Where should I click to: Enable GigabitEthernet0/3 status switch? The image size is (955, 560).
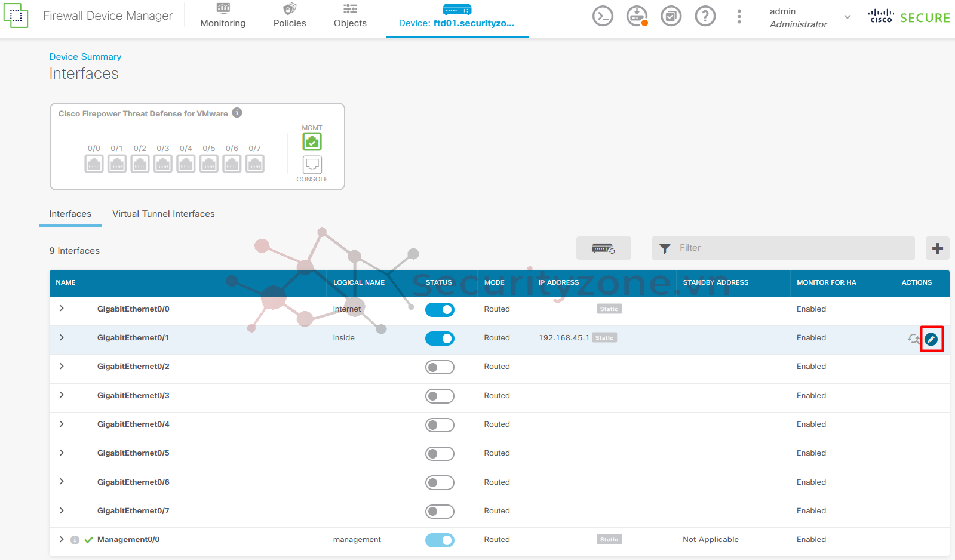coord(440,396)
